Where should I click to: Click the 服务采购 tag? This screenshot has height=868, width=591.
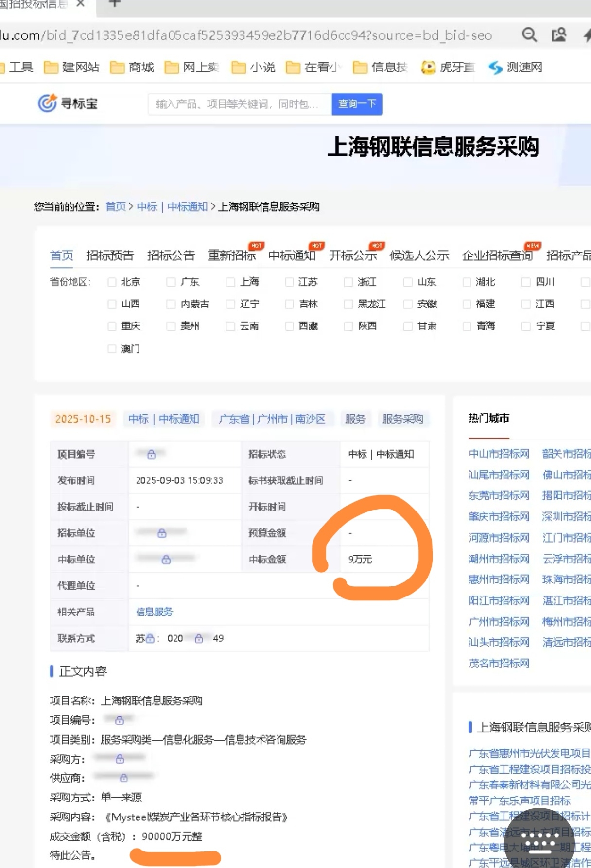point(403,419)
